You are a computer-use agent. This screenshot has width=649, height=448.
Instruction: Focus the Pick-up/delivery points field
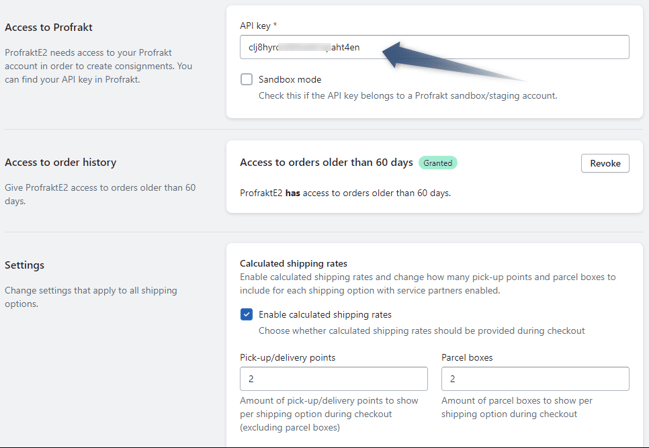click(x=334, y=378)
